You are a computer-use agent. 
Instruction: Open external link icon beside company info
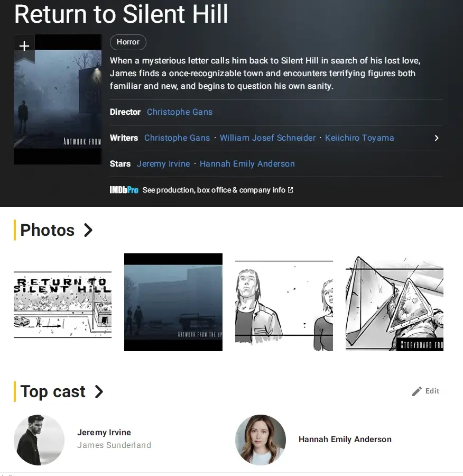coord(290,190)
